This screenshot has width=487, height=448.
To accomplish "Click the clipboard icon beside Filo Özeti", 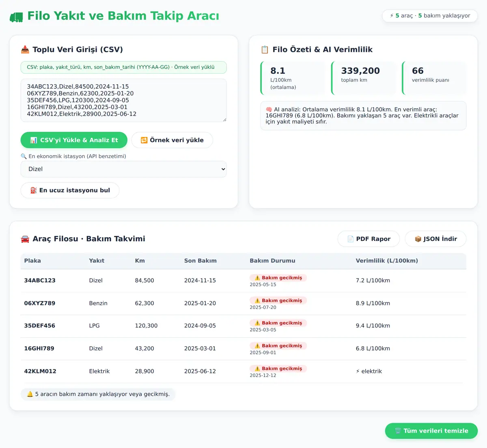I will [265, 50].
